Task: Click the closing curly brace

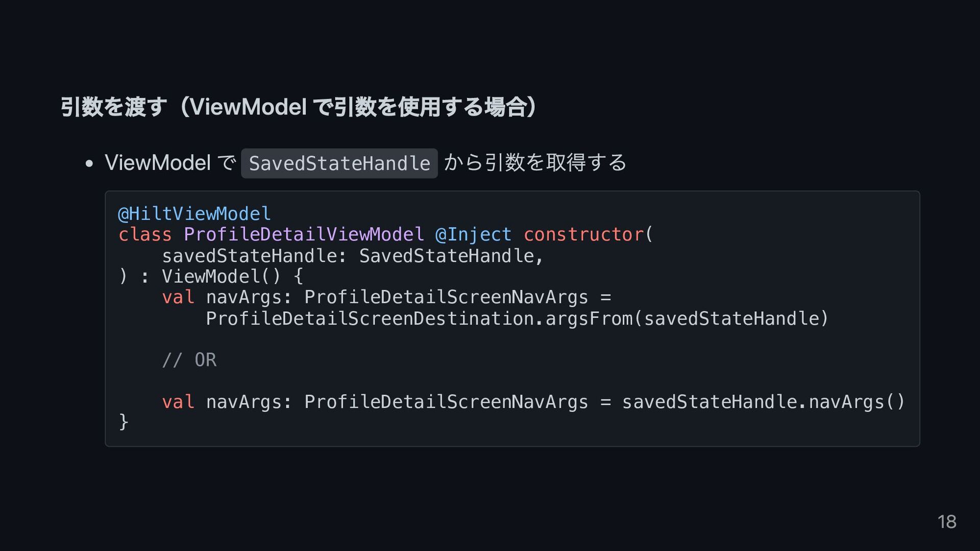Action: (x=124, y=422)
